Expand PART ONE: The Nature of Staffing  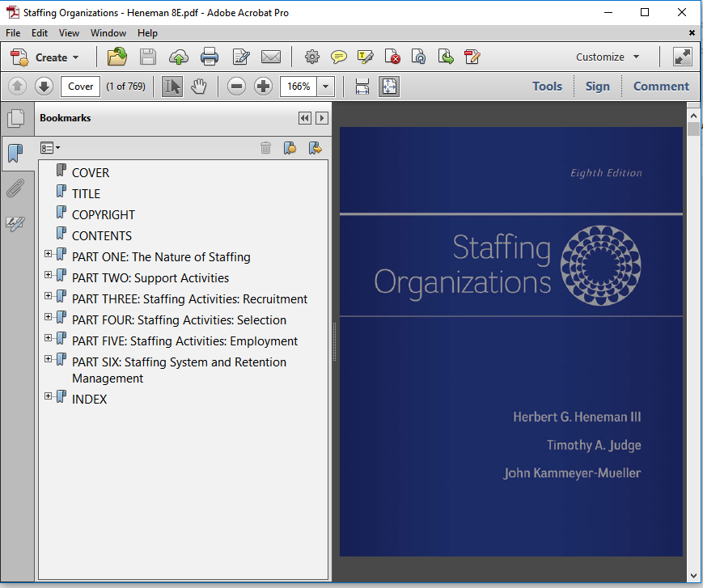pos(48,254)
